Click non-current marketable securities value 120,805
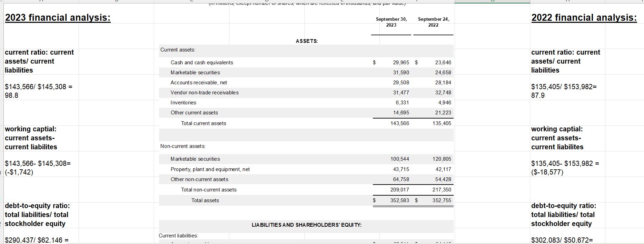The height and width of the screenshot is (244, 644). (442, 159)
